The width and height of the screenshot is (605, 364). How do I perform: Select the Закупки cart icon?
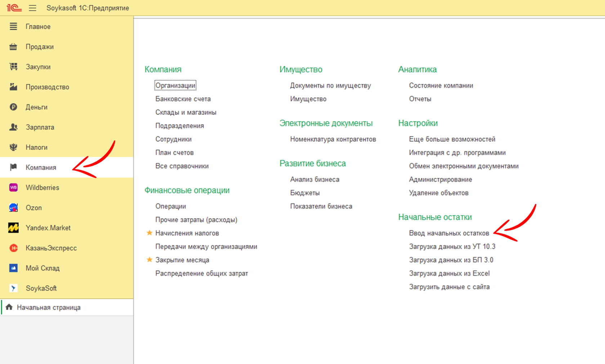pos(13,67)
